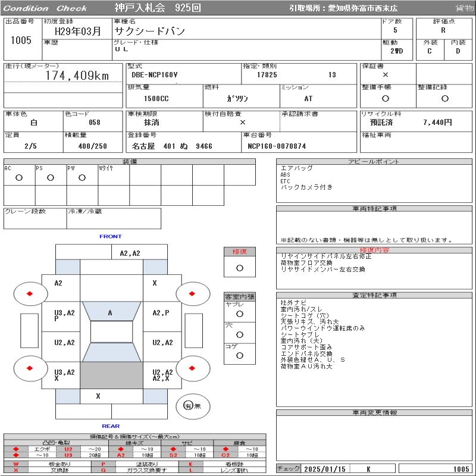This screenshot has height=476, width=476.
Task: Click the upper-right wheel oval with red diamond
Action: point(193,293)
